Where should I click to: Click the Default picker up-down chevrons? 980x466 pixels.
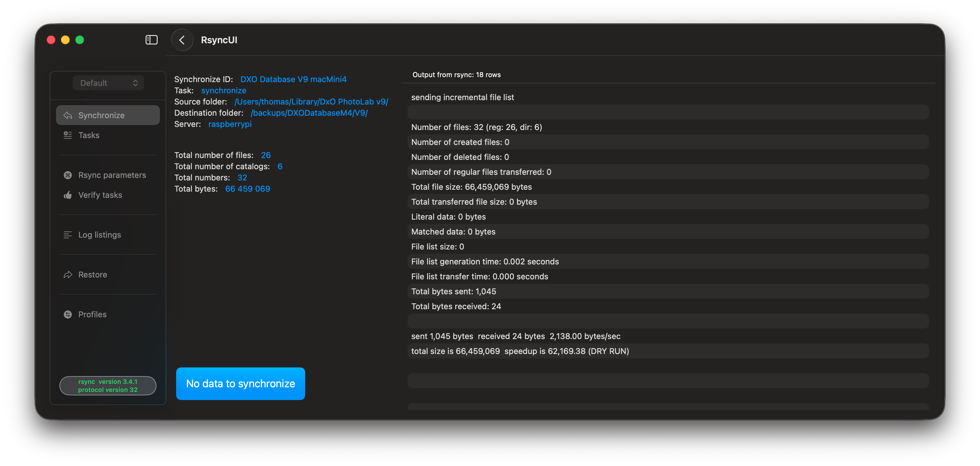(135, 83)
